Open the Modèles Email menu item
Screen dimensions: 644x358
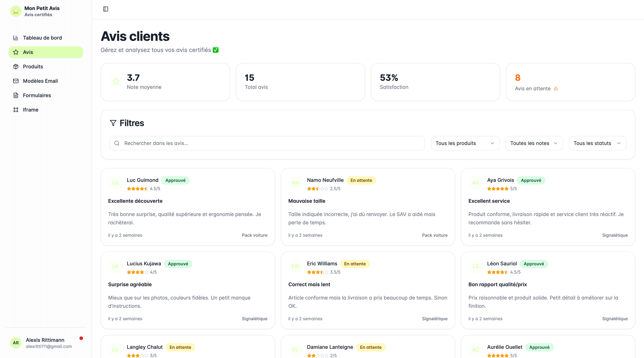point(40,81)
